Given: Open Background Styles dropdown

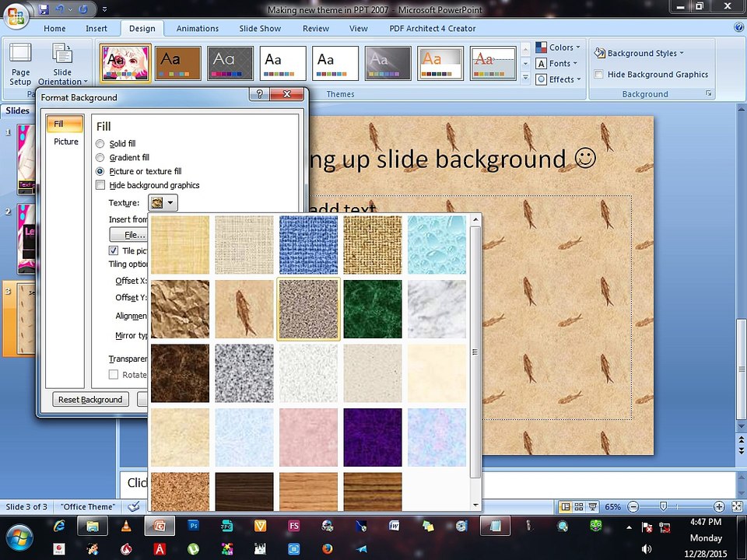Looking at the screenshot, I should click(x=638, y=53).
